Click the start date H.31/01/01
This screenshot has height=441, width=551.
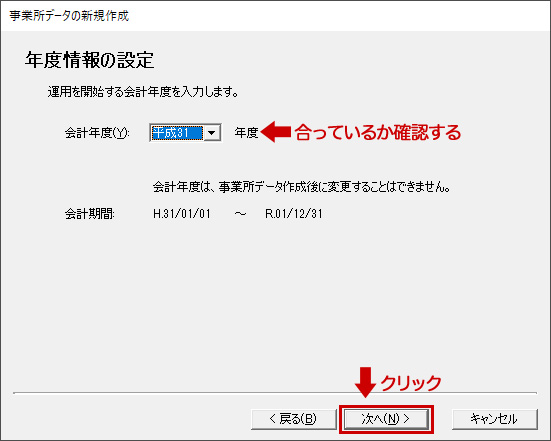182,214
